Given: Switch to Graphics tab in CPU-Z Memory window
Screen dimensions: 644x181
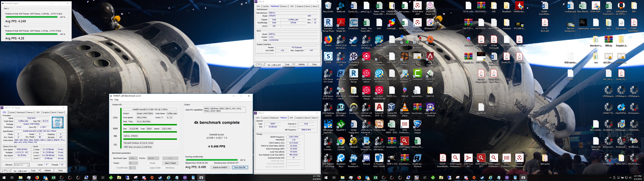Looking at the screenshot, I should coord(299,118).
